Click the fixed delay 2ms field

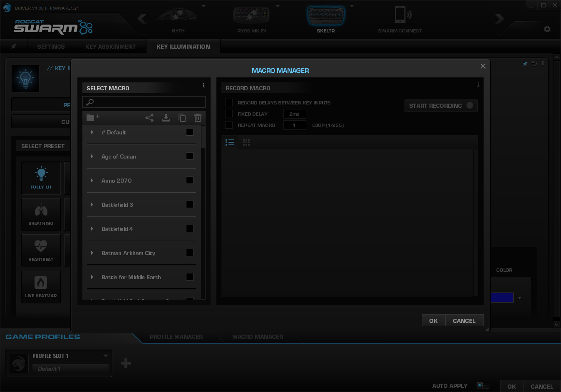295,114
